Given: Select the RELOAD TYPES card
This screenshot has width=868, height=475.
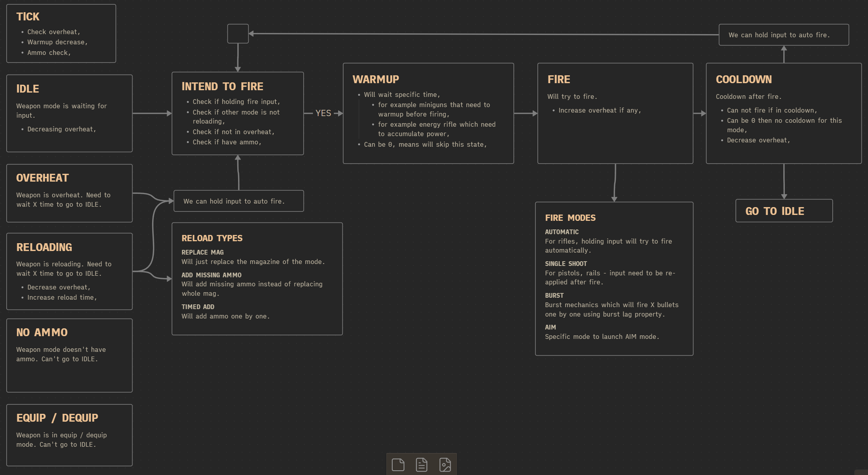Looking at the screenshot, I should tap(257, 279).
